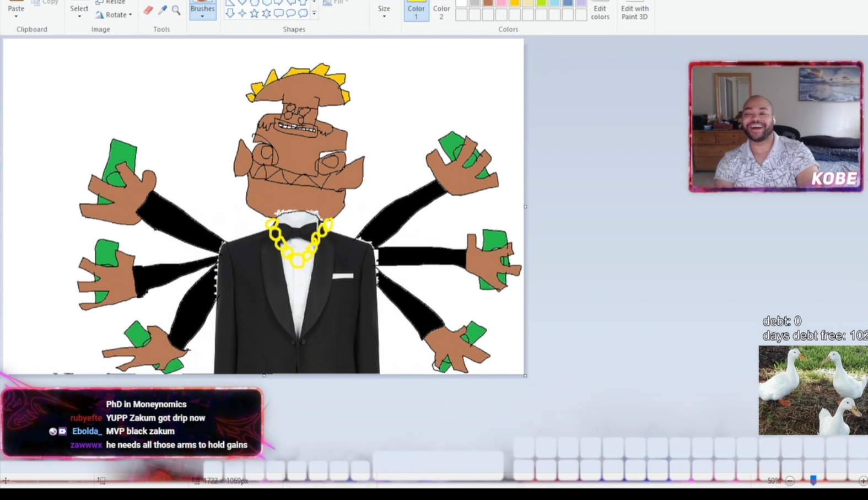Viewport: 868px width, 500px height.
Task: Click the 'debt: 0' overlay text
Action: tap(782, 321)
